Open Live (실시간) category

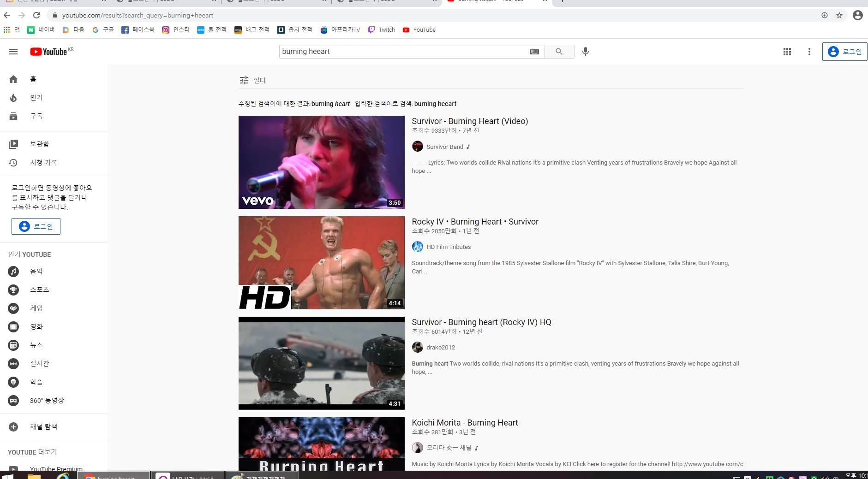pos(54,364)
